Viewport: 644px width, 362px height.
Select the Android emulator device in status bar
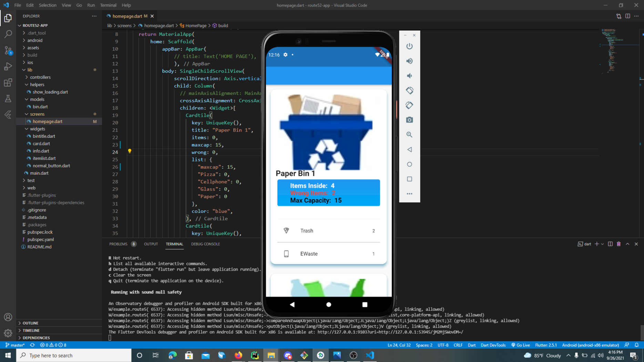(590, 345)
